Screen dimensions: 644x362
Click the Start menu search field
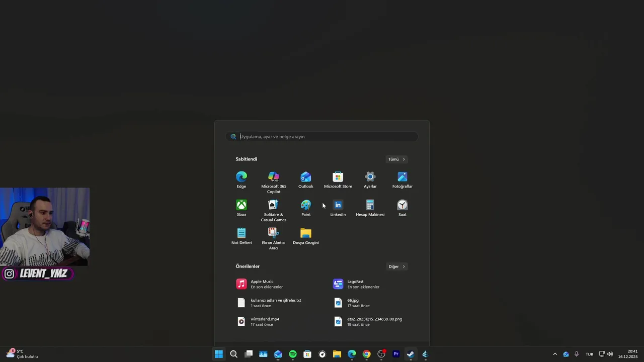click(x=322, y=136)
